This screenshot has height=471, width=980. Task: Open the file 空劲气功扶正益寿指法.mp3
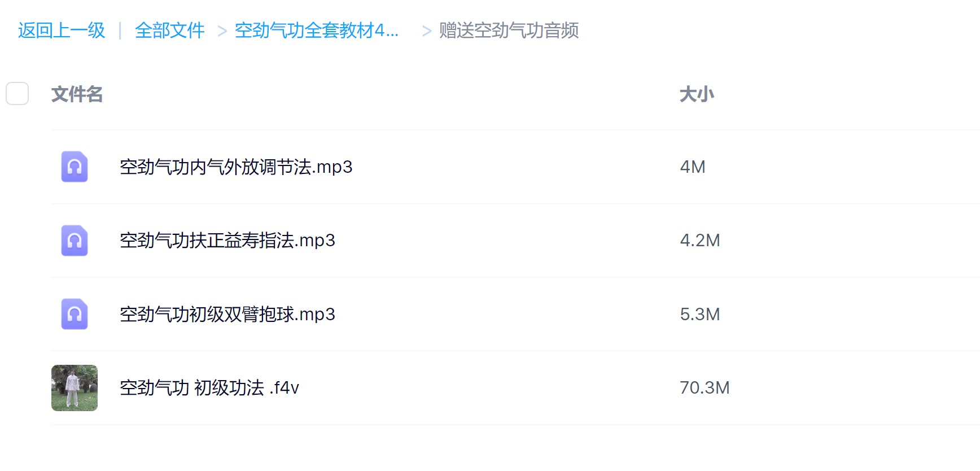click(x=228, y=241)
